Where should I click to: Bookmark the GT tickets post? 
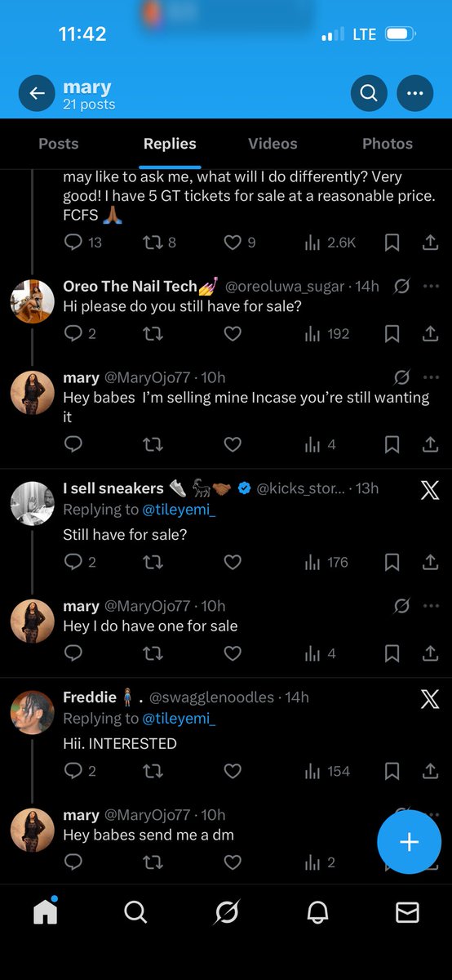pyautogui.click(x=392, y=243)
